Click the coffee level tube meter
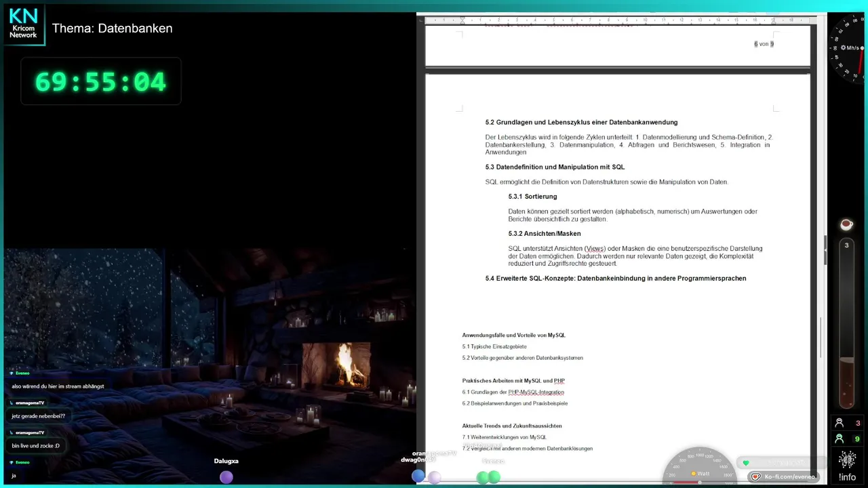The width and height of the screenshot is (868, 488). pyautogui.click(x=846, y=324)
